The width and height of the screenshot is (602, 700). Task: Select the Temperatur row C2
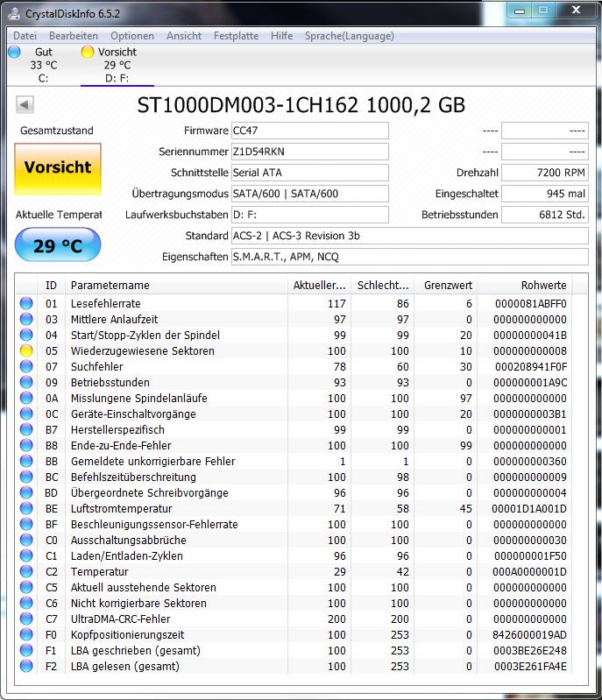294,571
